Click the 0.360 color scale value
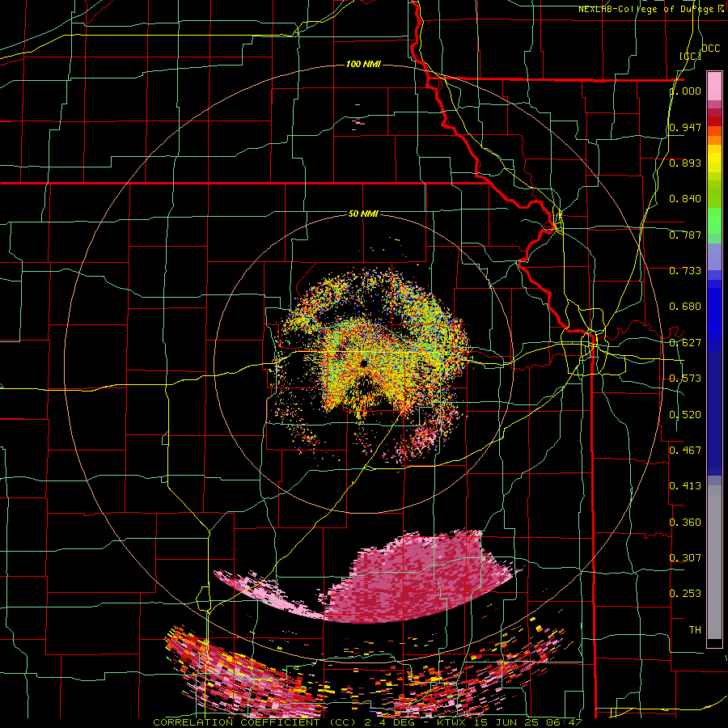 pos(685,523)
